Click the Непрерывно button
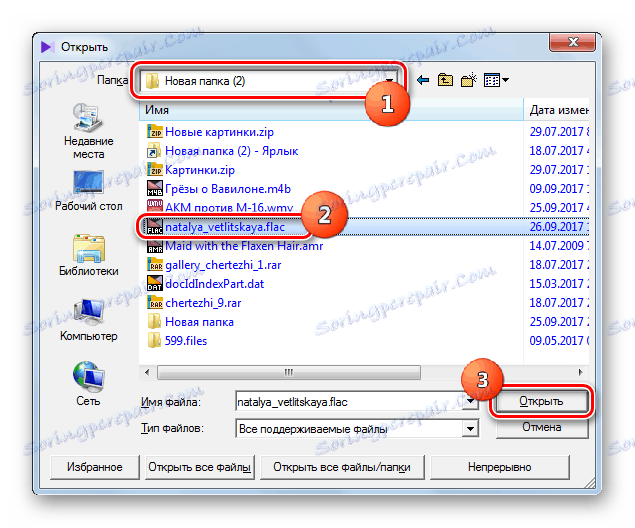Viewport: 635px width, 528px height. pyautogui.click(x=499, y=467)
